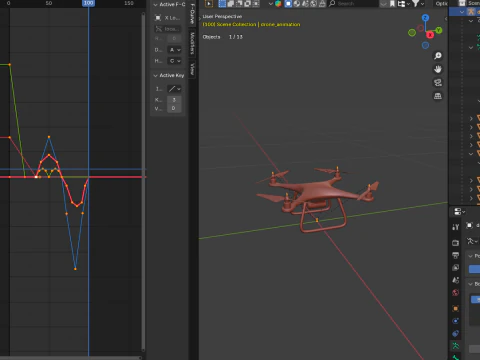Screen dimensions: 480x360
Task: Open the properties editor type dropdown
Action: 460,212
